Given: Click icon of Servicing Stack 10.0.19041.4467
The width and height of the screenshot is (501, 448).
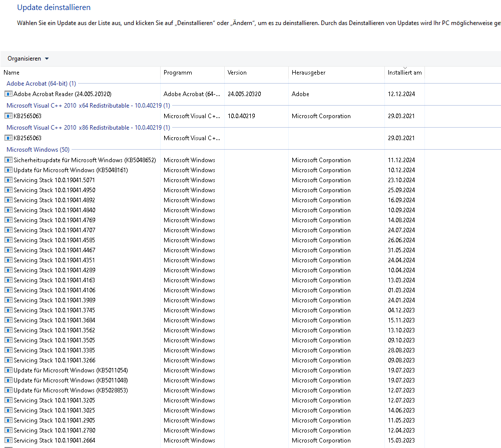Looking at the screenshot, I should click(9, 250).
